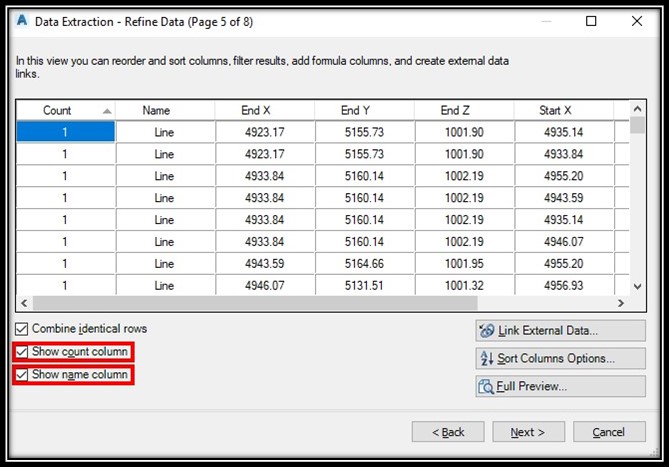Viewport: 669px width, 467px height.
Task: Click Start X cell 4943.59
Action: [564, 198]
